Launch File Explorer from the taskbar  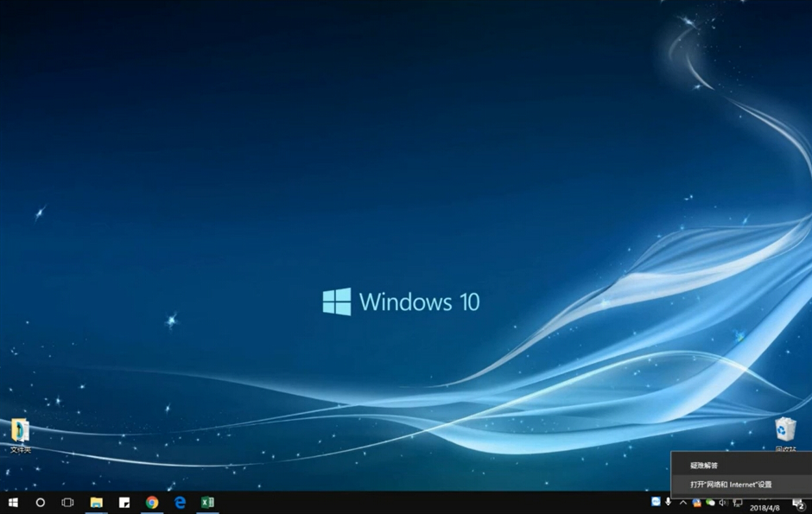(x=97, y=503)
